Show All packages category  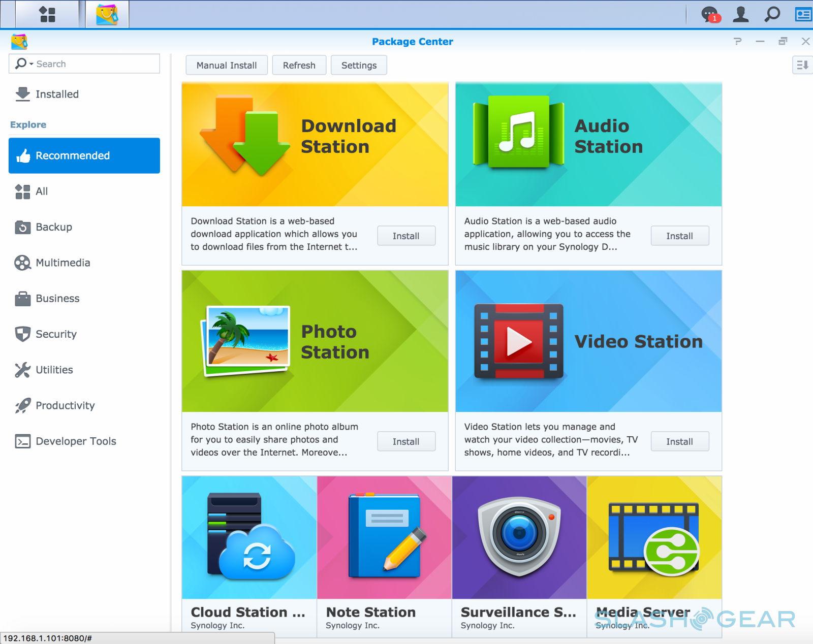[x=84, y=191]
